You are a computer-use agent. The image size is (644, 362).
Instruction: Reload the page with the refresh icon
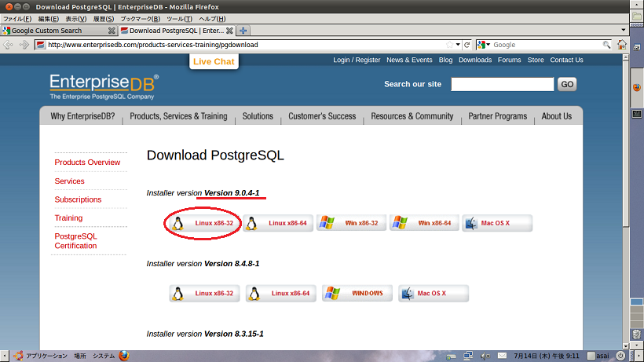(x=467, y=45)
